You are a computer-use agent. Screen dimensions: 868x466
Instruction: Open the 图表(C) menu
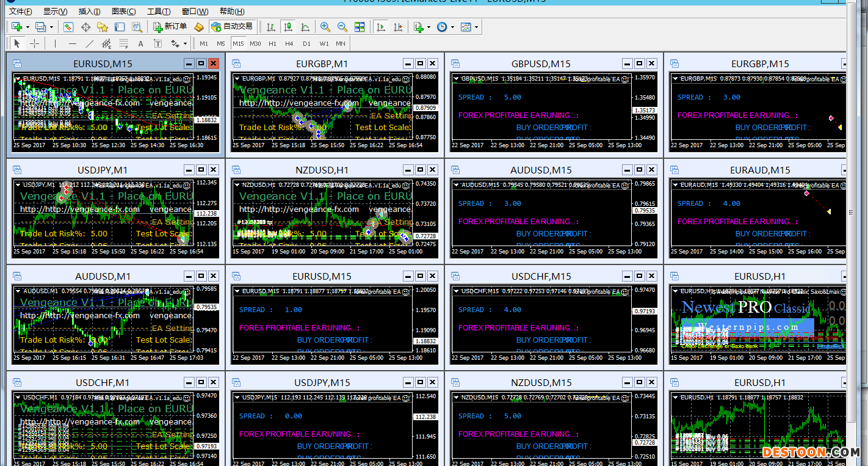pyautogui.click(x=124, y=12)
